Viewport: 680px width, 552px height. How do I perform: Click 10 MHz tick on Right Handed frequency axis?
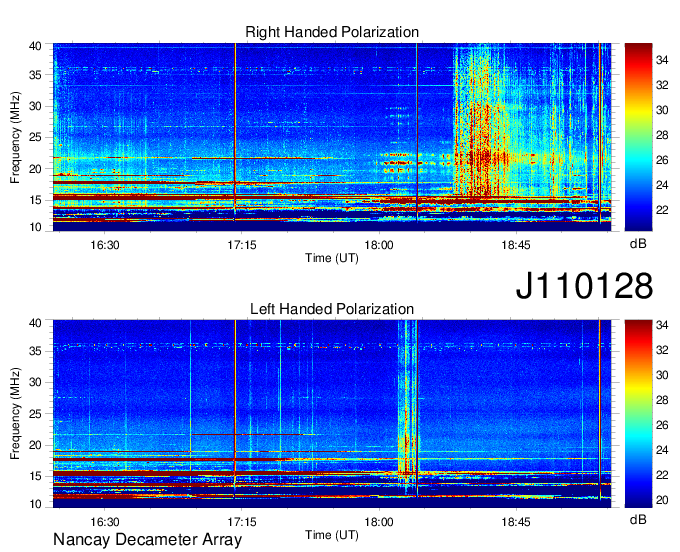[x=36, y=227]
